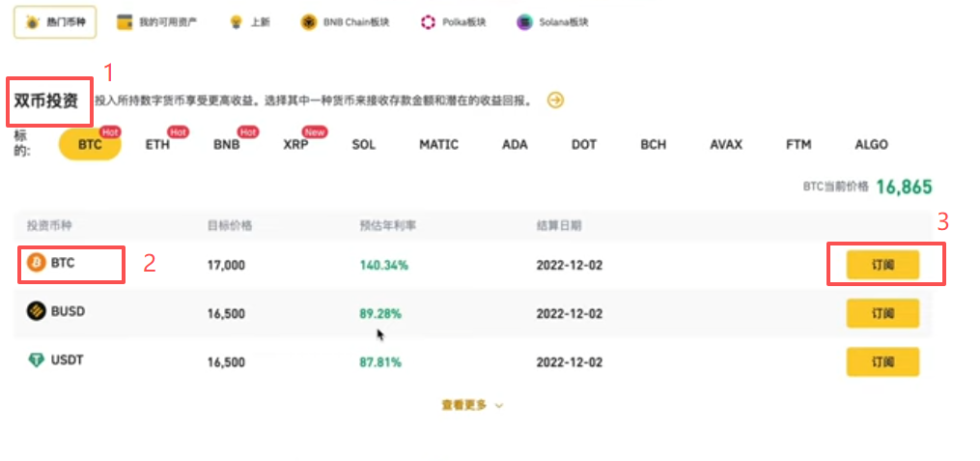Switch to the 上新 tab
The height and width of the screenshot is (461, 980).
point(250,22)
